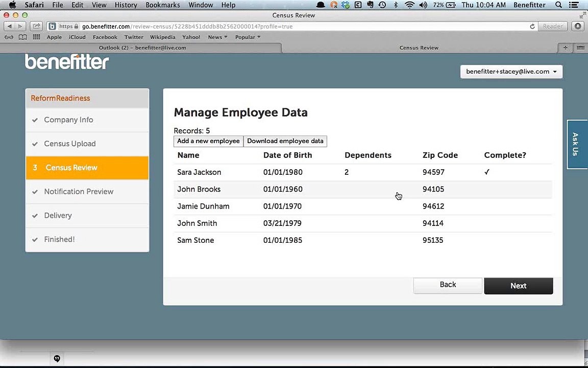Show all tabs icon

tap(580, 48)
